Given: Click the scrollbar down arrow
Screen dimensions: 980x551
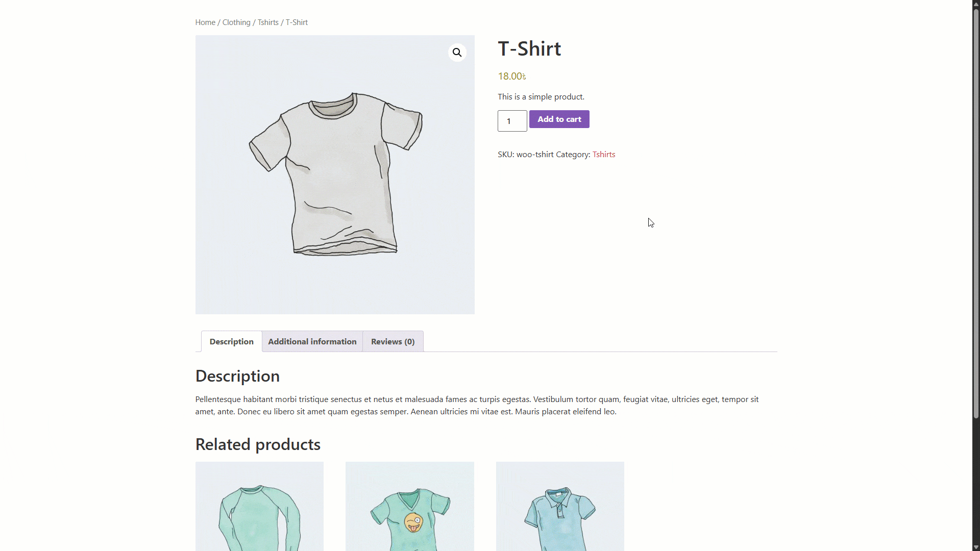Looking at the screenshot, I should click(x=976, y=547).
